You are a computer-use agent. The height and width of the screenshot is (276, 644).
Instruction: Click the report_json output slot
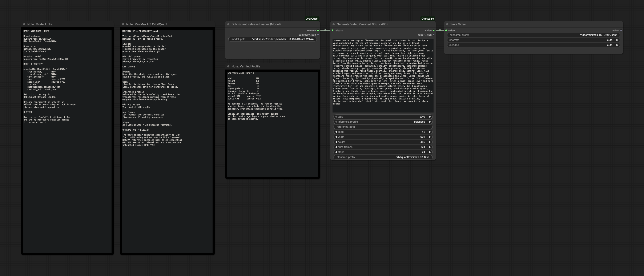click(x=434, y=35)
